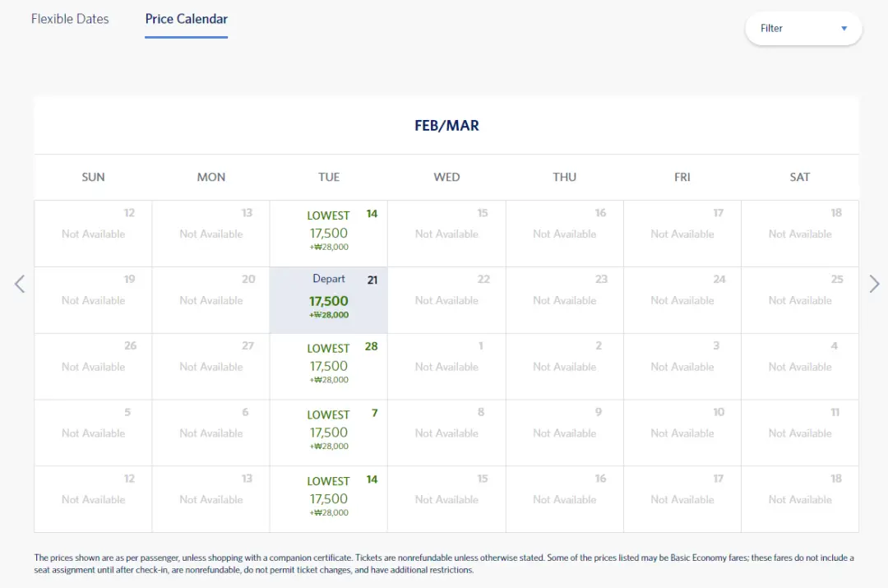Switch to the Flexible Dates tab
888x588 pixels.
pos(70,19)
